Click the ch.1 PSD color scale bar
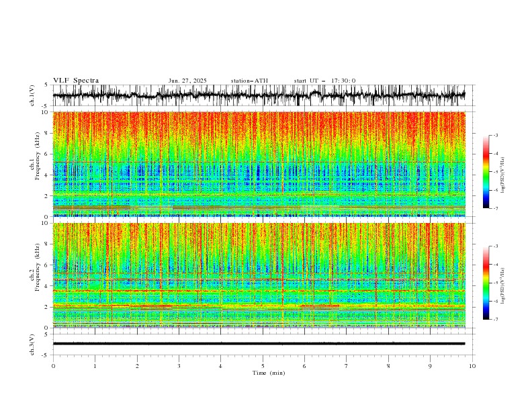Image resolution: width=532 pixels, height=411 pixels. pos(486,171)
